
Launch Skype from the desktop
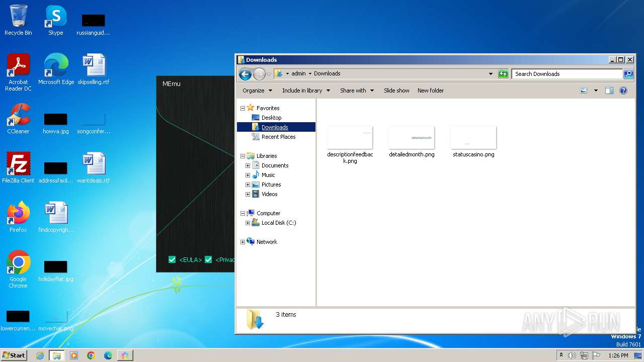[55, 21]
